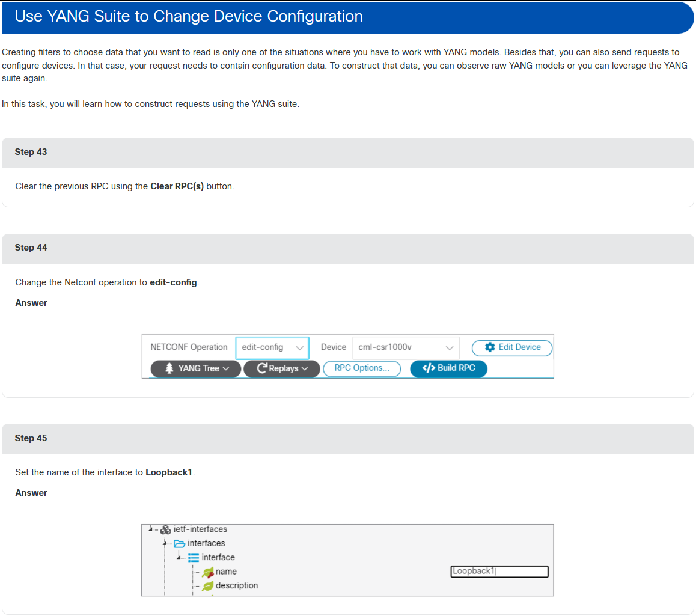This screenshot has width=696, height=616.
Task: Collapse the interfaces container node
Action: tap(165, 544)
